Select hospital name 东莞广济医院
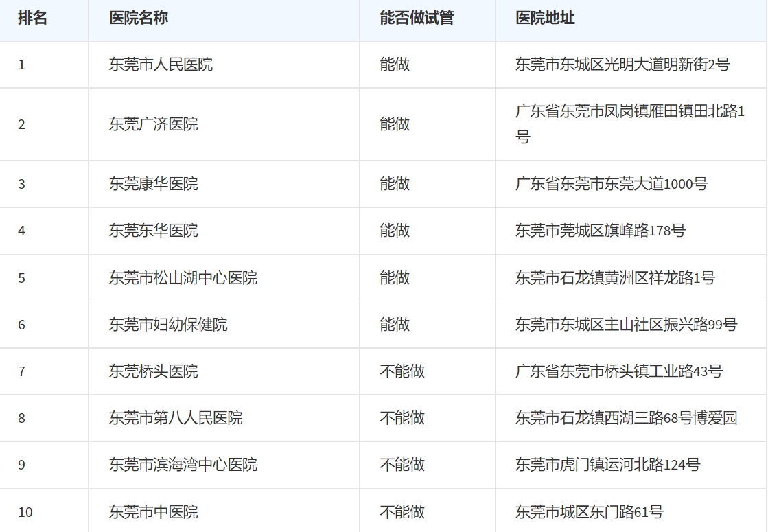The width and height of the screenshot is (768, 532). (x=153, y=124)
